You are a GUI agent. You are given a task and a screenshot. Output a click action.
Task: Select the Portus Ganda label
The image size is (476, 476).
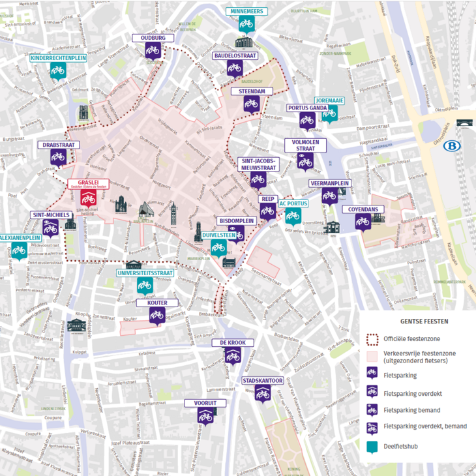click(x=308, y=108)
